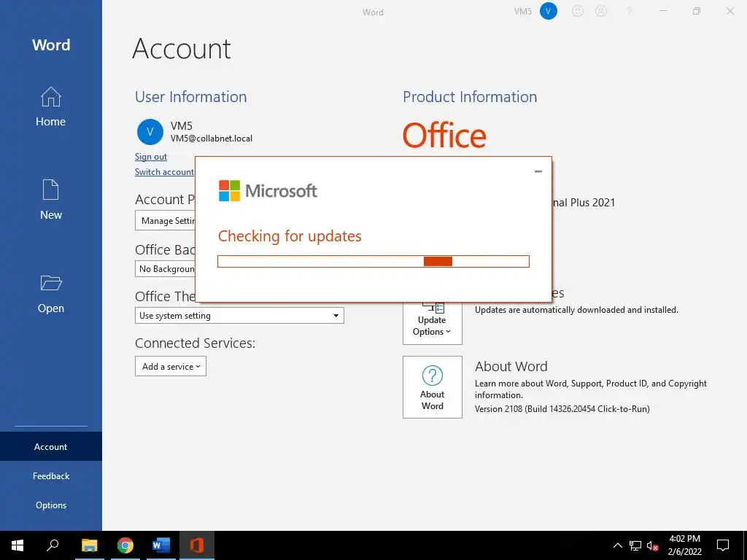The image size is (747, 560).
Task: Click the Sign out link
Action: pyautogui.click(x=150, y=157)
